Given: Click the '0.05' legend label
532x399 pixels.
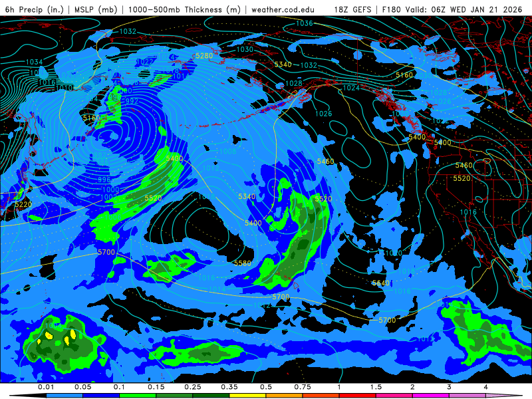Looking at the screenshot, I should coord(82,387).
